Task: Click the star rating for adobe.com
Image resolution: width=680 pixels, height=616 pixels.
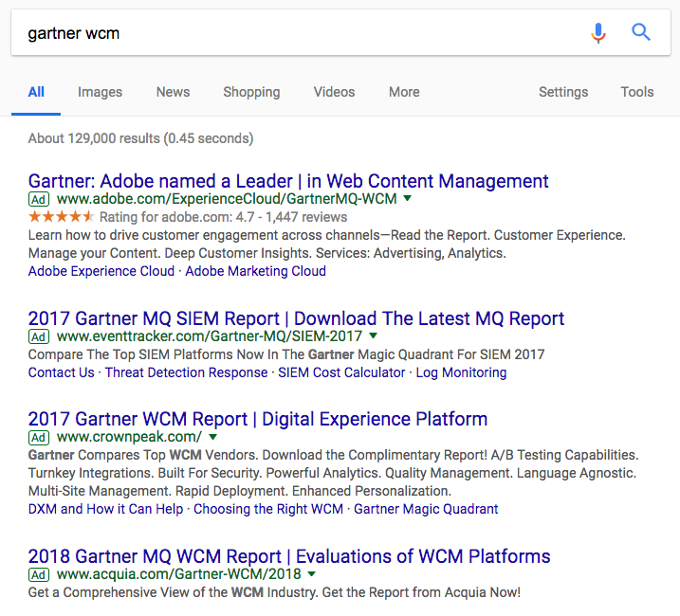Action: pyautogui.click(x=61, y=216)
